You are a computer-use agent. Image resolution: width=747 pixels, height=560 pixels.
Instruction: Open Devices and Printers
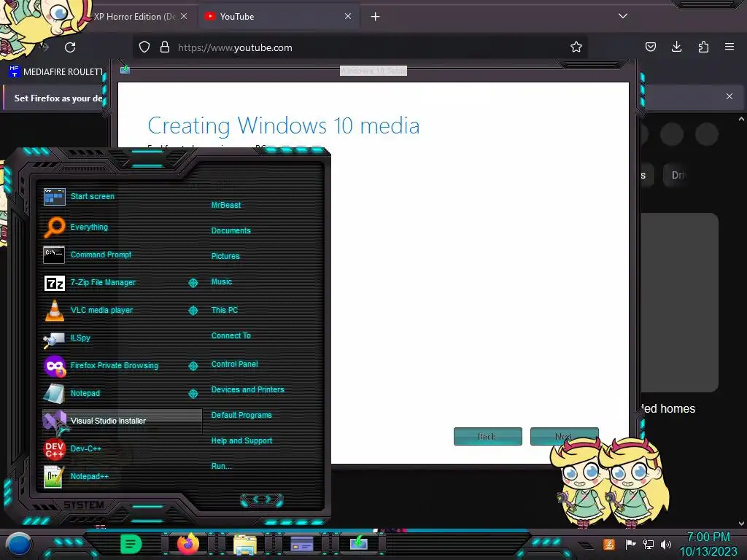pyautogui.click(x=247, y=389)
